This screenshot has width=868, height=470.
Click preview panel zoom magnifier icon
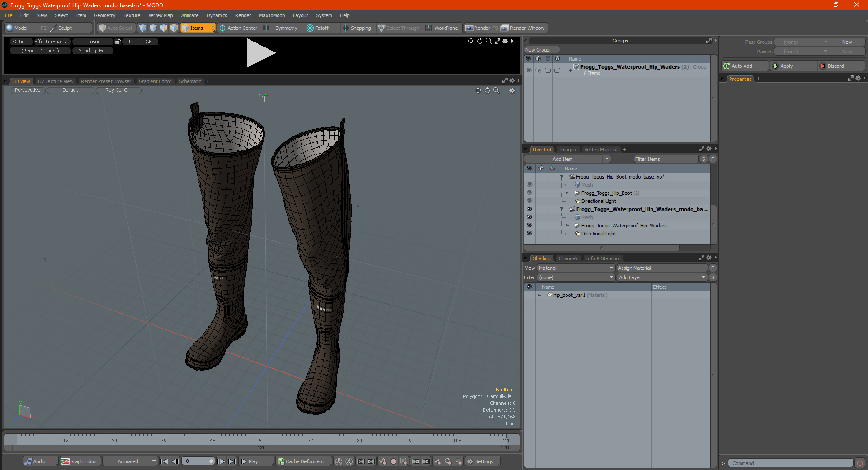[x=489, y=41]
